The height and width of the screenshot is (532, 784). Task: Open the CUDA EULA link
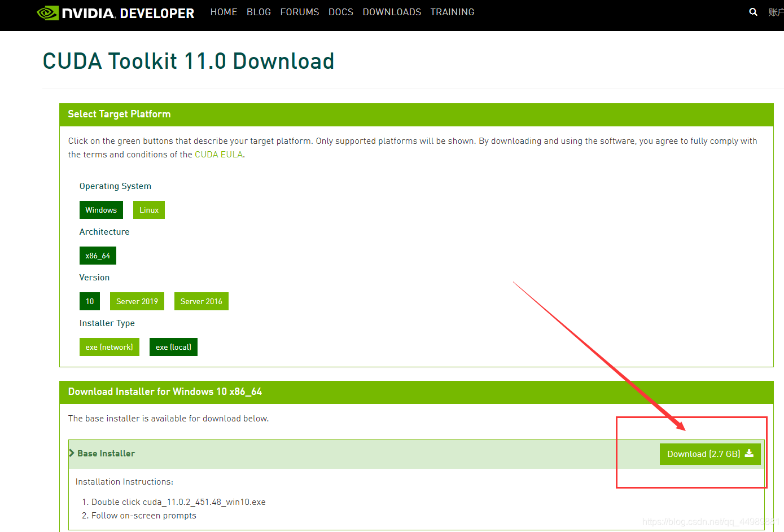(218, 155)
